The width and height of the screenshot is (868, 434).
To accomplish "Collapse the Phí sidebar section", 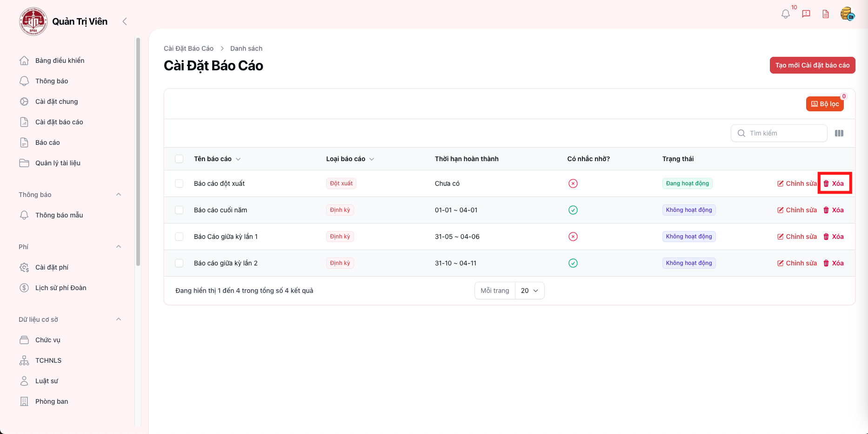I will pos(119,247).
